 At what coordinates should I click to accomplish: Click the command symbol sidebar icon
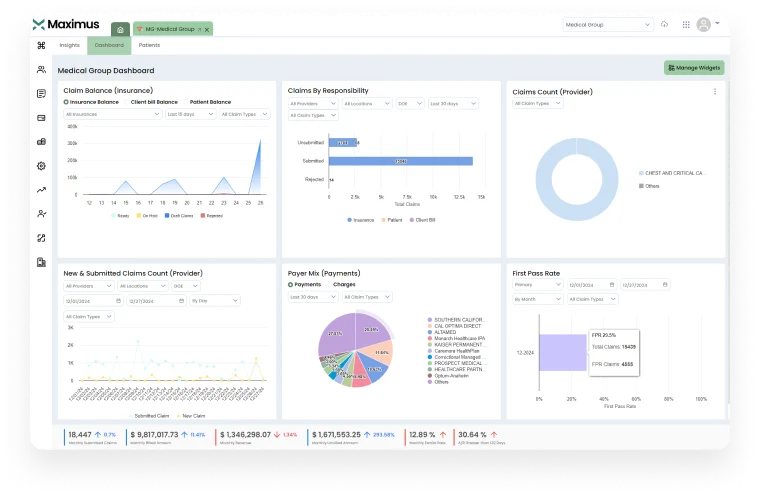41,45
